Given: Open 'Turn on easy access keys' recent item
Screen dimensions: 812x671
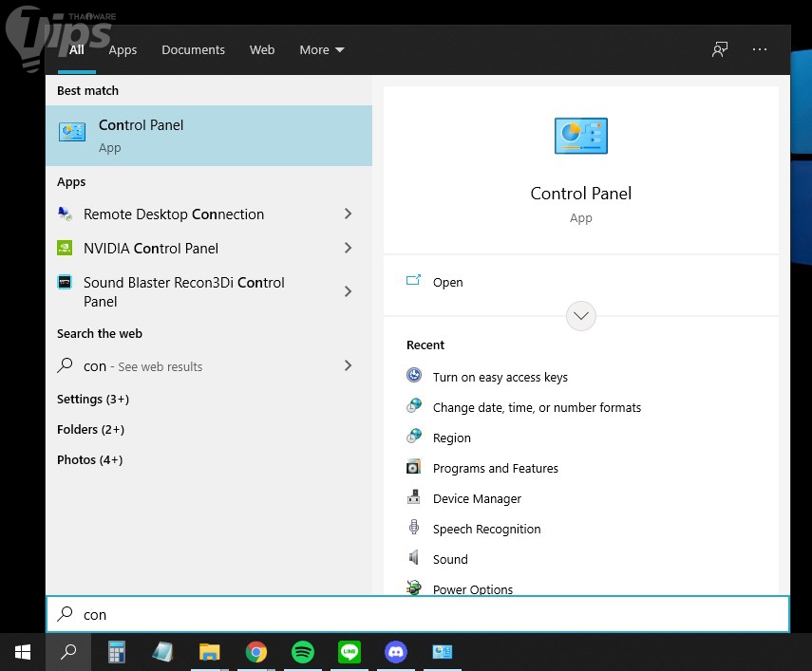Looking at the screenshot, I should point(500,377).
